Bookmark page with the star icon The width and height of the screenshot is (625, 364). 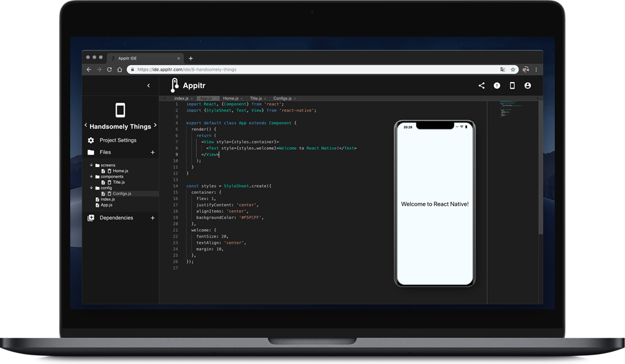(x=513, y=70)
